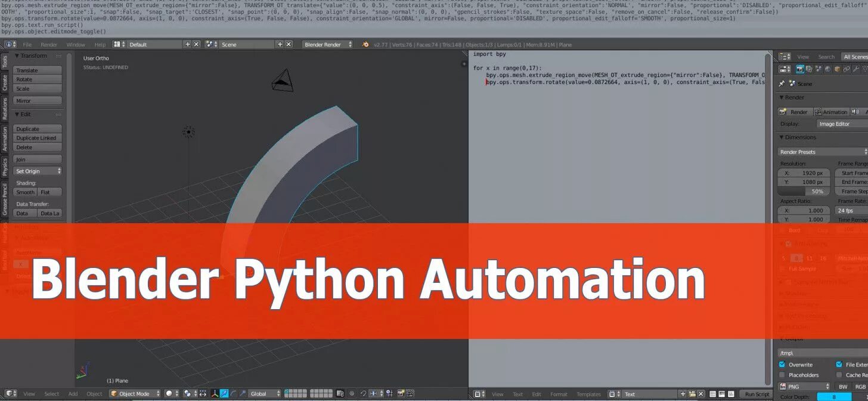Collapse the Dimensions panel
Screen dimensions: 868x401
tap(782, 137)
